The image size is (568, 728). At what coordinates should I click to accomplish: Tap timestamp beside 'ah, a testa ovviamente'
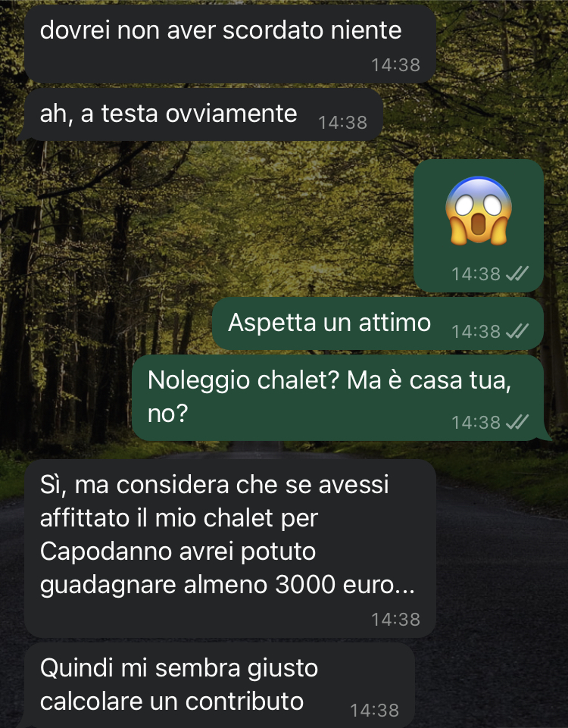(x=342, y=123)
